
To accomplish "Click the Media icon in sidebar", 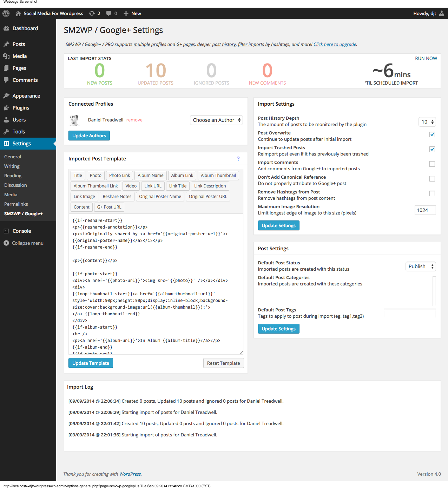I will point(6,56).
